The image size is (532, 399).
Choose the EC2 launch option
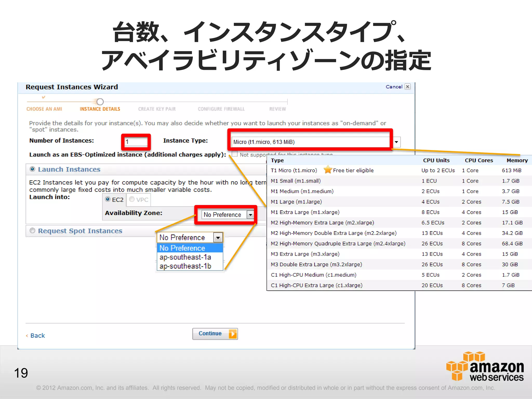[x=108, y=199]
